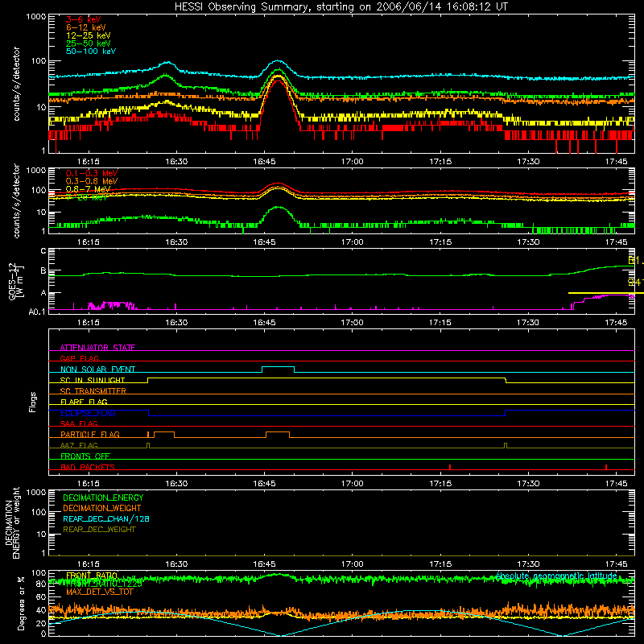Click the GAP_FLAG label
The width and height of the screenshot is (644, 644).
(x=79, y=358)
